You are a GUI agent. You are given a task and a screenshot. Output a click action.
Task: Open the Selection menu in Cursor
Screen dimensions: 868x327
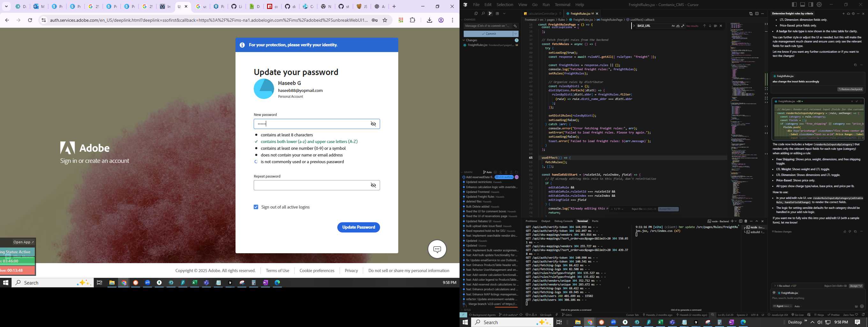click(x=505, y=5)
